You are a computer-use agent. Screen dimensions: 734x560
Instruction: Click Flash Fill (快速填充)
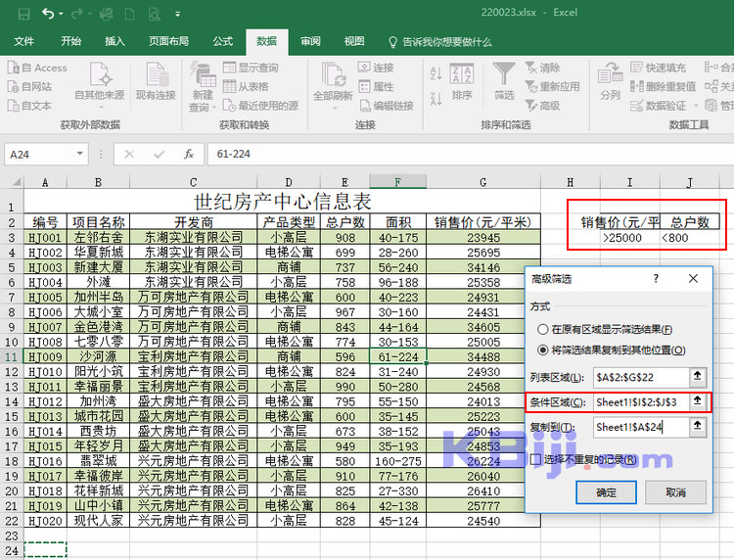pyautogui.click(x=658, y=68)
